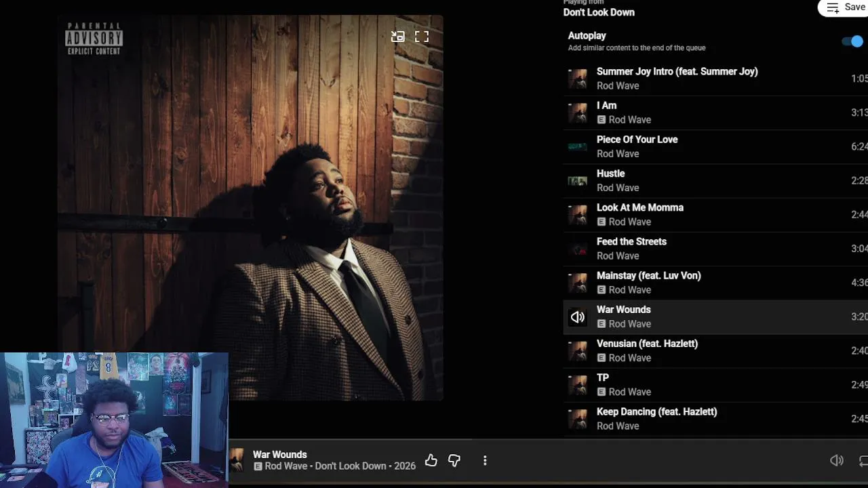The image size is (868, 488).
Task: Select the 'Feed the Streets' title
Action: 632,241
